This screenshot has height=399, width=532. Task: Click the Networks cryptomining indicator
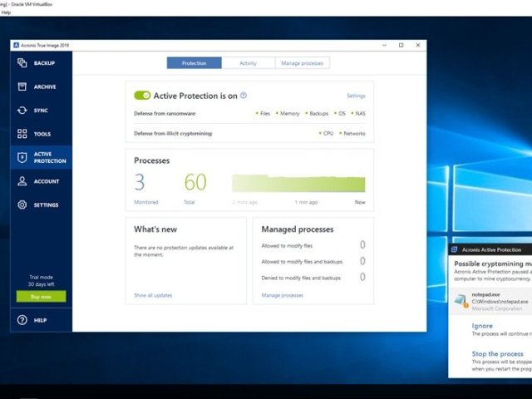(x=352, y=133)
